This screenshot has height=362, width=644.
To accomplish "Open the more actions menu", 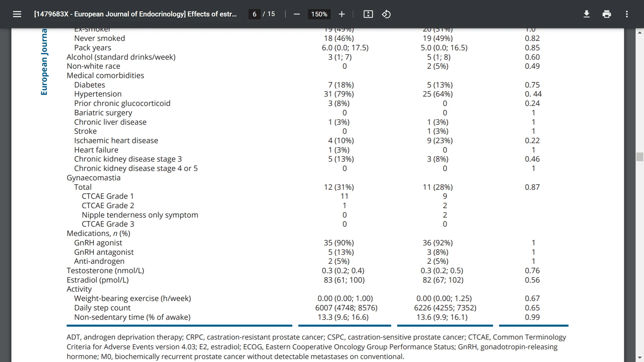I will click(x=627, y=14).
